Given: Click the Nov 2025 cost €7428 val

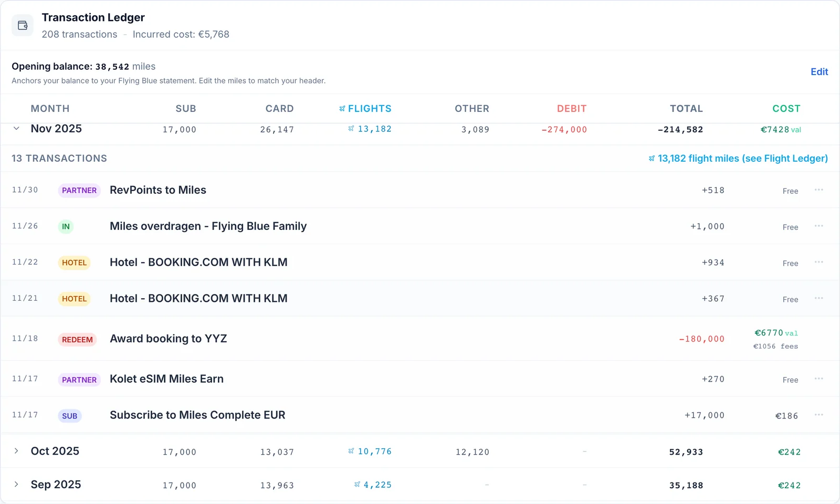Looking at the screenshot, I should [781, 130].
